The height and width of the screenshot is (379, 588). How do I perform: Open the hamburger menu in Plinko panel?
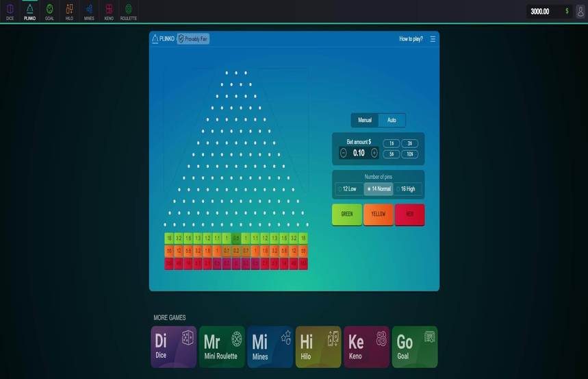click(x=433, y=39)
